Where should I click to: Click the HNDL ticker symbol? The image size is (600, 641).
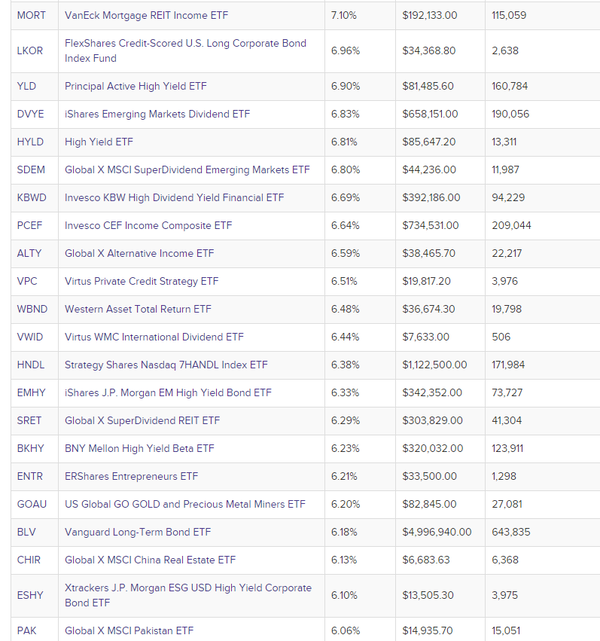pyautogui.click(x=31, y=365)
